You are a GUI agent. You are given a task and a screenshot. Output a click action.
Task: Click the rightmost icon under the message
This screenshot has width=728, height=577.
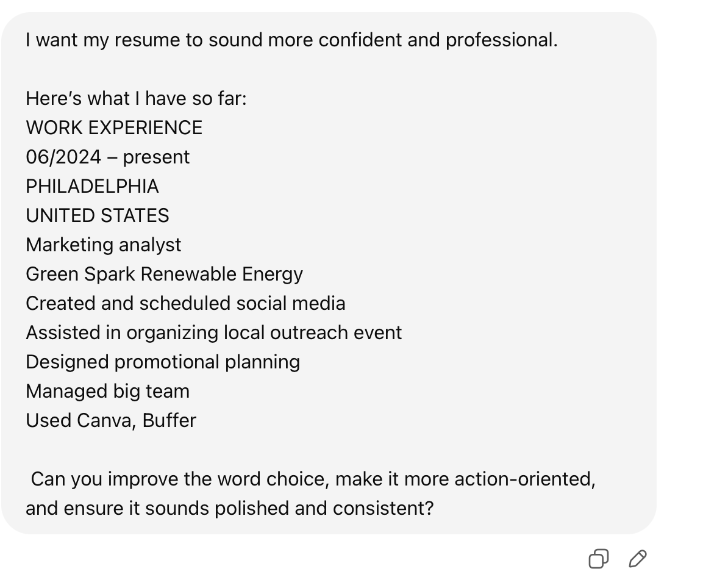click(638, 558)
